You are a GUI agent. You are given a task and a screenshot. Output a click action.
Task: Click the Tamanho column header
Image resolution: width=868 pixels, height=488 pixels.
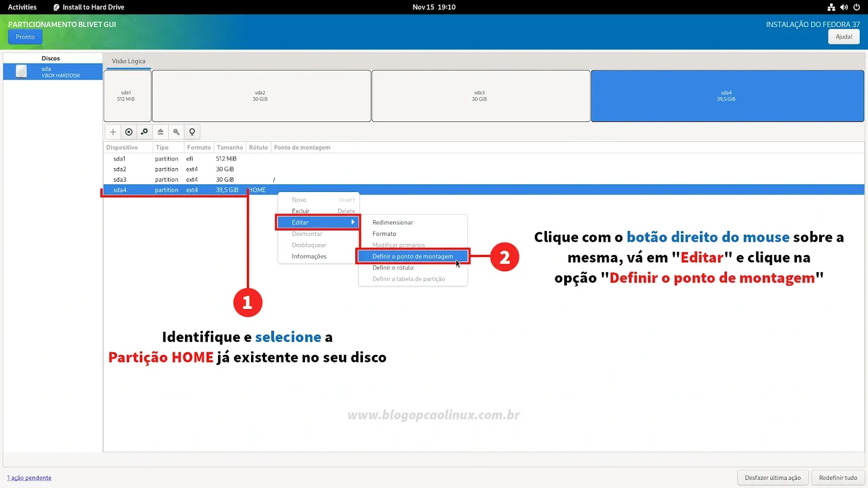pyautogui.click(x=230, y=147)
